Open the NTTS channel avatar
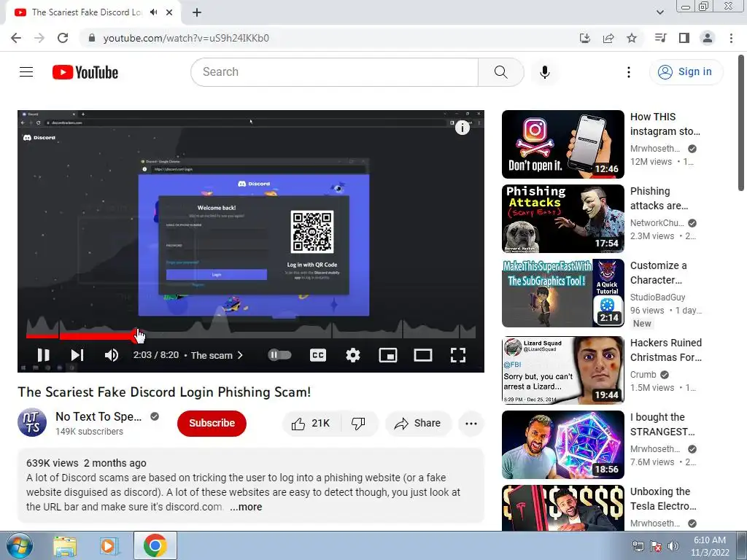 tap(32, 422)
